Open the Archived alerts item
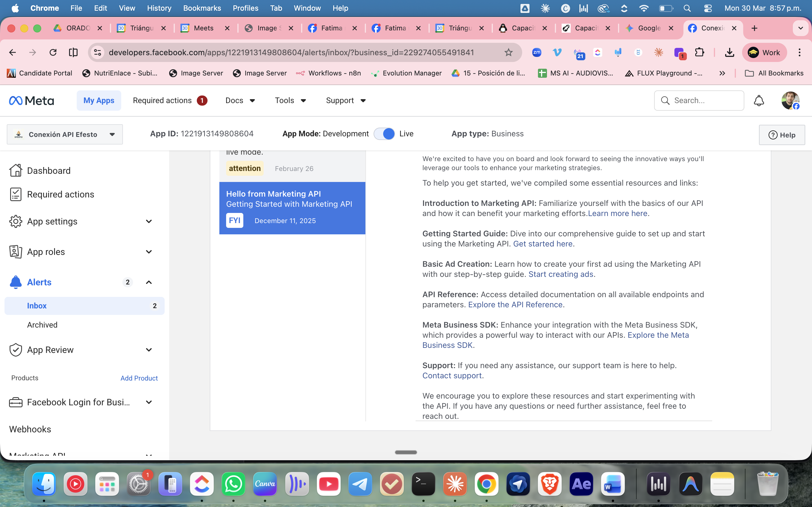This screenshot has width=812, height=507. (42, 325)
